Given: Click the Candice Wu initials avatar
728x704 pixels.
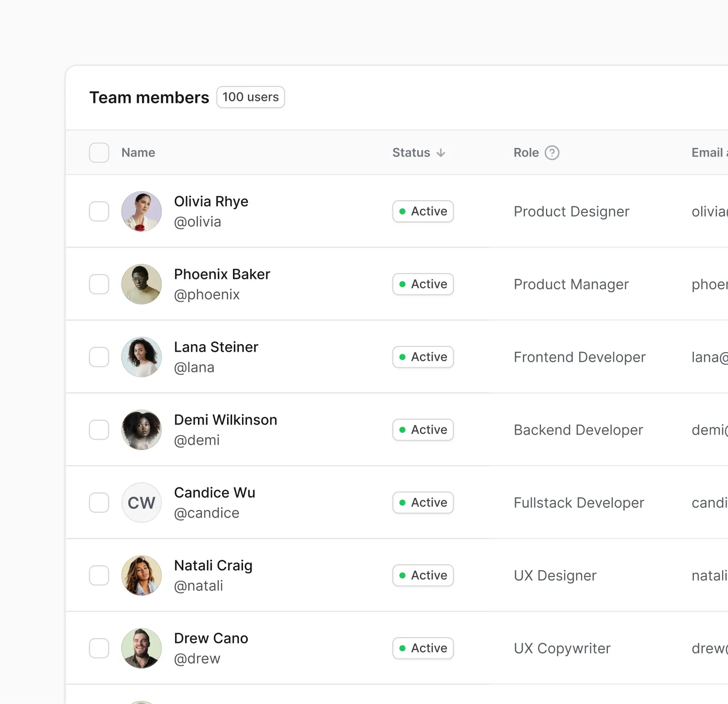Looking at the screenshot, I should point(142,502).
